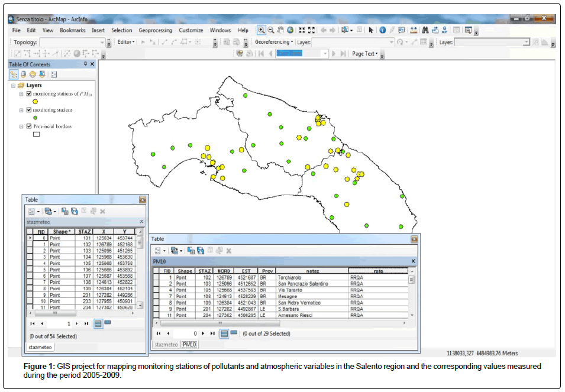The image size is (565, 392).
Task: Open the Geoprocessing menu
Action: tap(155, 30)
